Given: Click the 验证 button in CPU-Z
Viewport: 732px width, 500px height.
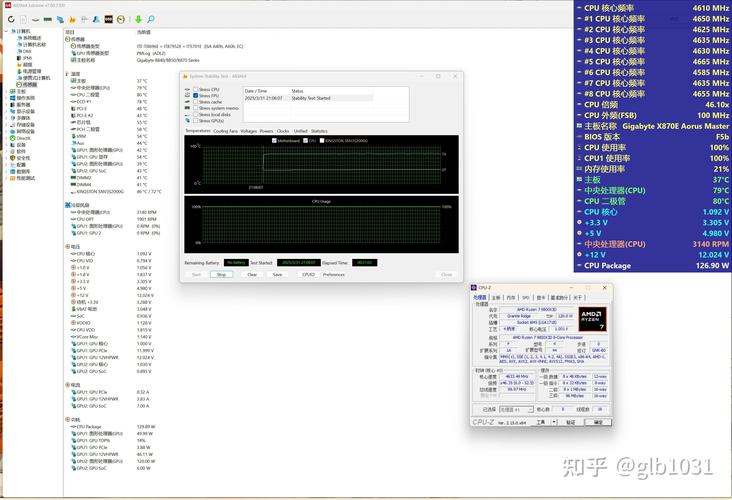Looking at the screenshot, I should (x=570, y=422).
